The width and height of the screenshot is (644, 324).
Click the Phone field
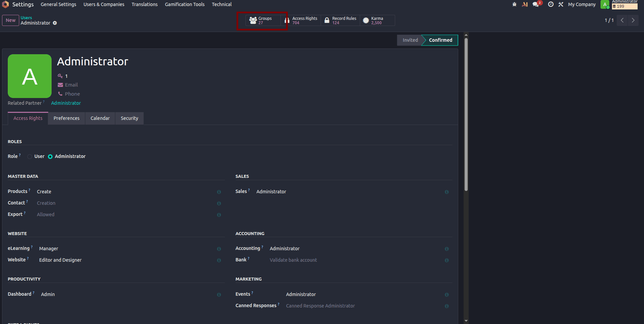tap(72, 94)
